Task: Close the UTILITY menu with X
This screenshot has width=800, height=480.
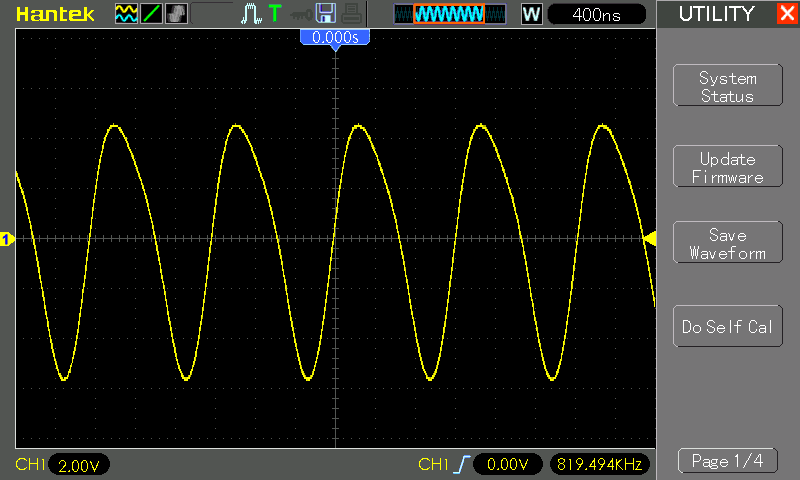Action: click(x=786, y=14)
